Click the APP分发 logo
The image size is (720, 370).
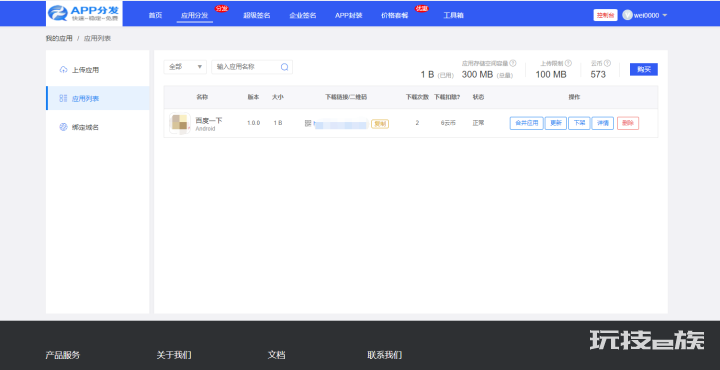[84, 13]
